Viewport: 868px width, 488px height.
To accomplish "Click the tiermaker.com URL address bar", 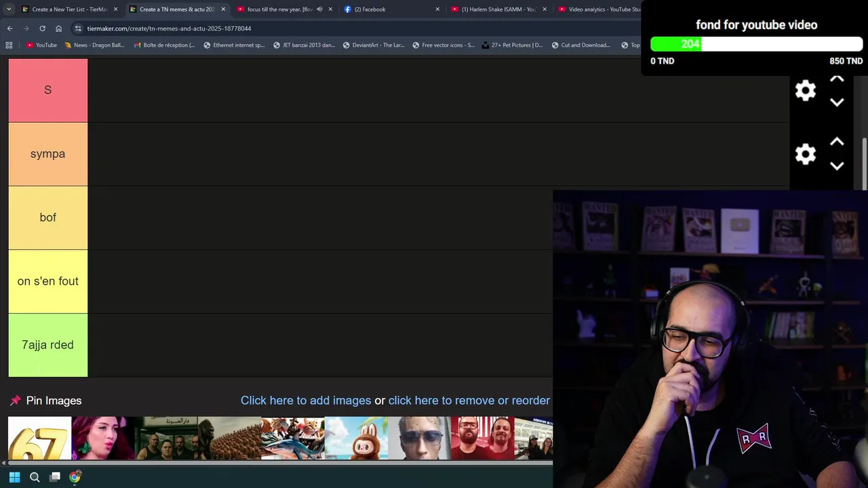I will pyautogui.click(x=169, y=28).
